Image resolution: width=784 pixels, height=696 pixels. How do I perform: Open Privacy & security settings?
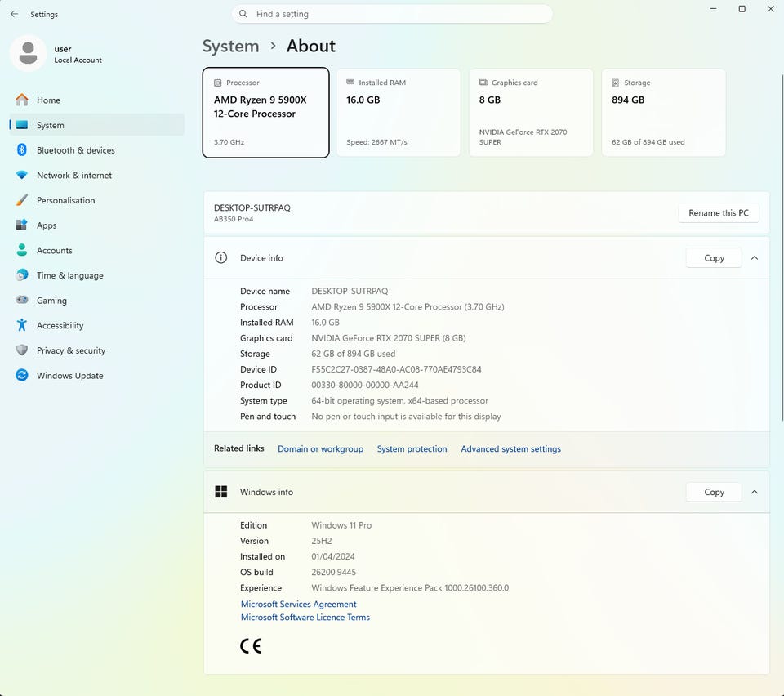[97, 350]
